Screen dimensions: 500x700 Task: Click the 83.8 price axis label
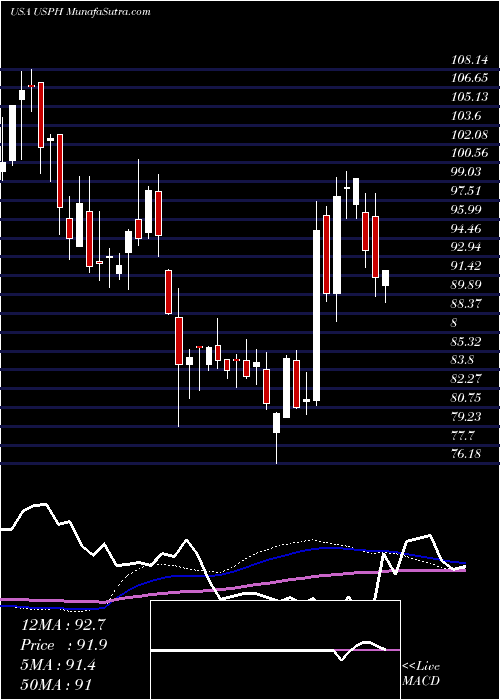463,360
